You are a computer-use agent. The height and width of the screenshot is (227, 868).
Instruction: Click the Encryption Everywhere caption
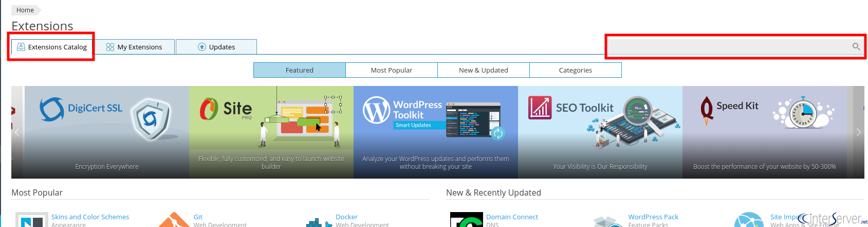107,167
